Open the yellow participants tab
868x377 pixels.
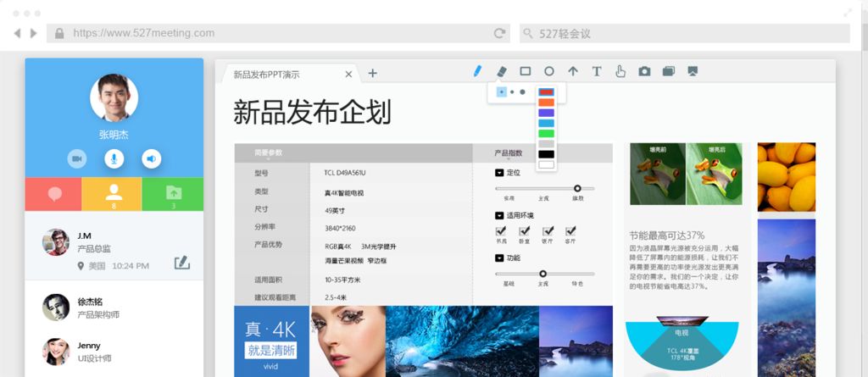coord(112,194)
